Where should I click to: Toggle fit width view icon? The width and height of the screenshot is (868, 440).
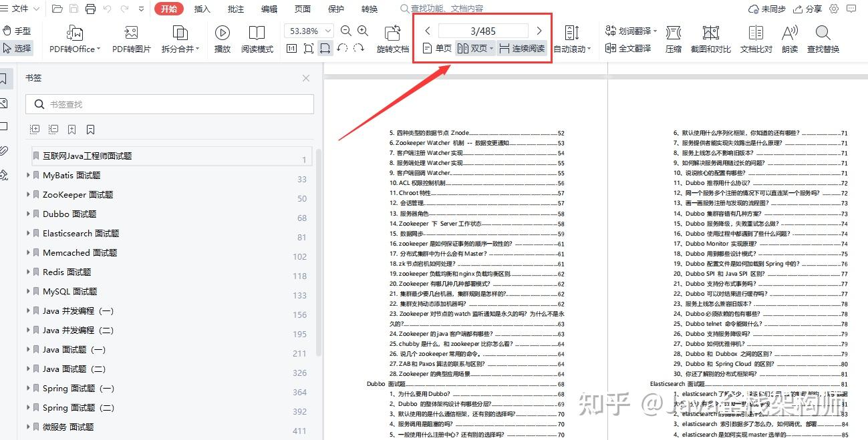point(325,48)
